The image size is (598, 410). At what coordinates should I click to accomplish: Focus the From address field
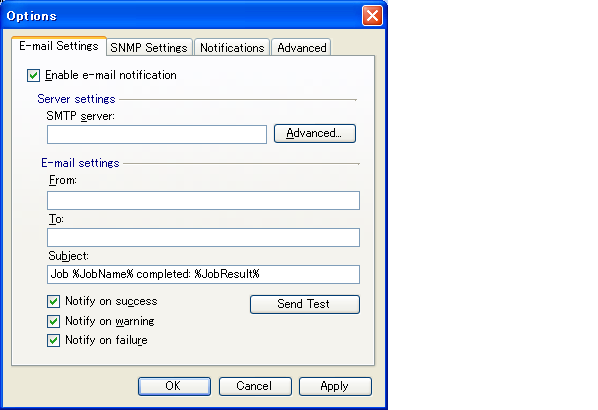pyautogui.click(x=203, y=201)
